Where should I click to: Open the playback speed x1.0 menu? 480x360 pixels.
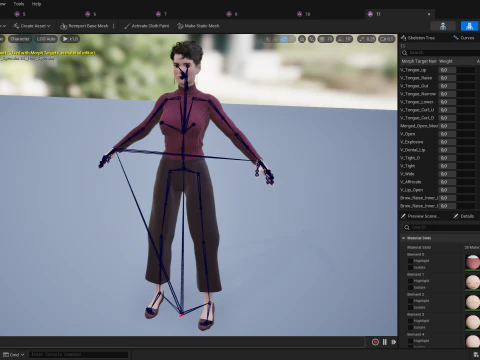(x=70, y=39)
